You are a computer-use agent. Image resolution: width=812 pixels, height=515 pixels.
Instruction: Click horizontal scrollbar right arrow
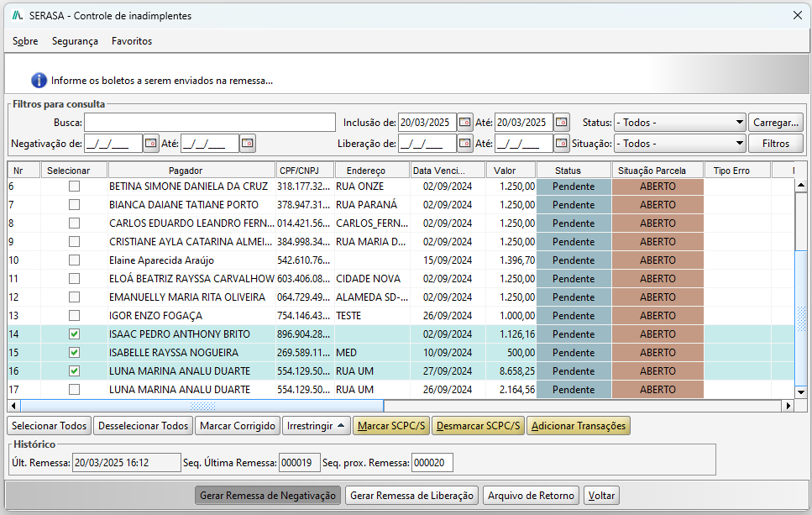788,406
